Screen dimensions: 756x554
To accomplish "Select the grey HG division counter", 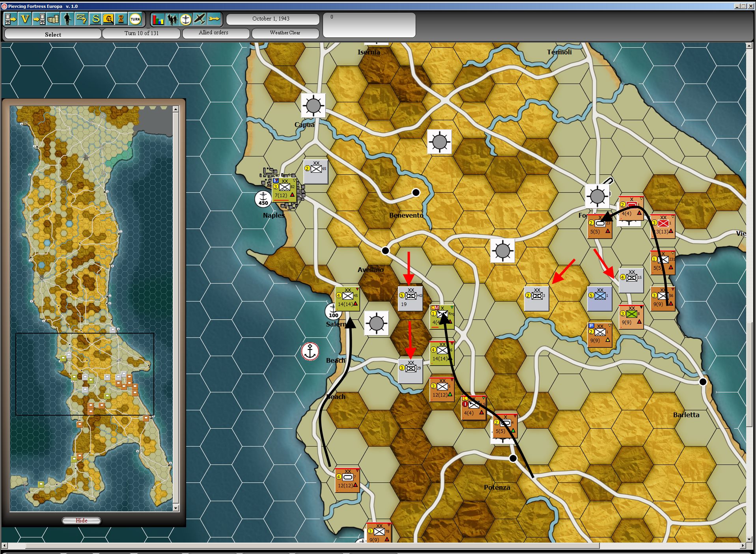I will (411, 298).
